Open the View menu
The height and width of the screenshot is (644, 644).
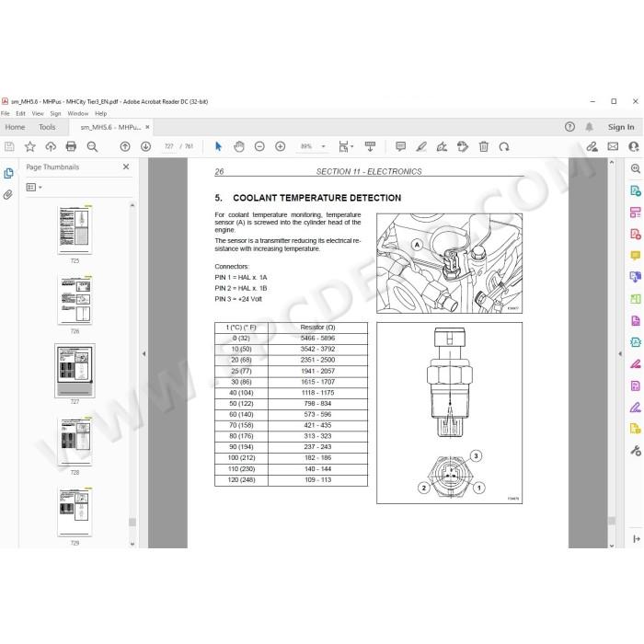[x=38, y=113]
